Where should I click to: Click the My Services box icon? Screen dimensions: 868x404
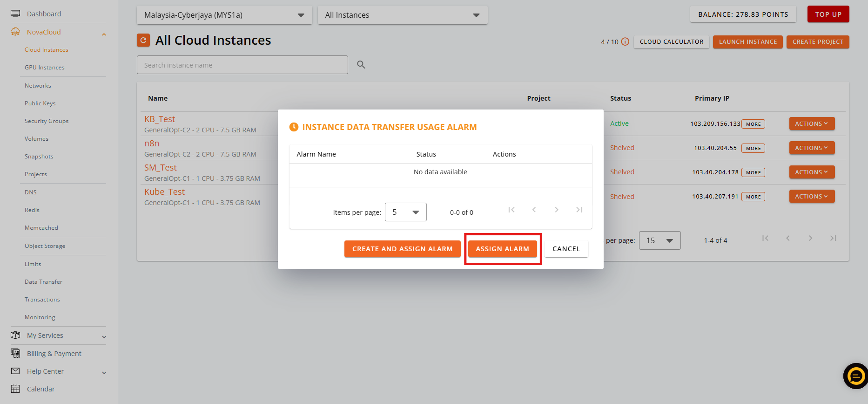[x=15, y=335]
